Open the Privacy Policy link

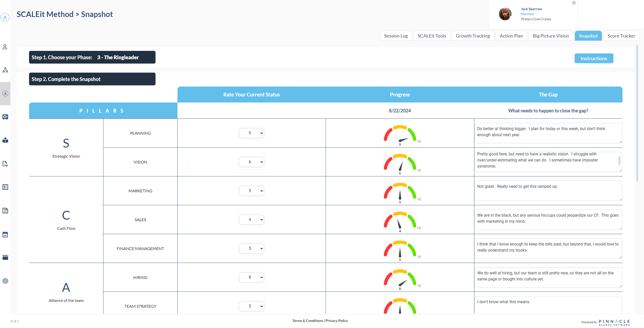pyautogui.click(x=337, y=321)
